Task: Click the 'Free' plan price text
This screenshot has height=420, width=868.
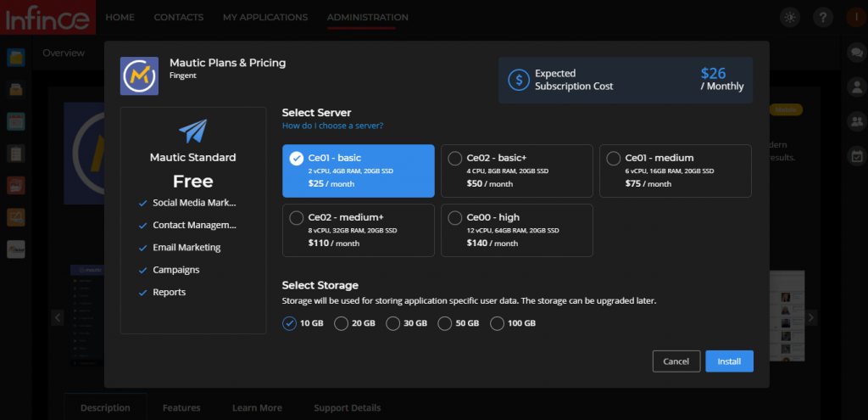Action: pos(192,182)
